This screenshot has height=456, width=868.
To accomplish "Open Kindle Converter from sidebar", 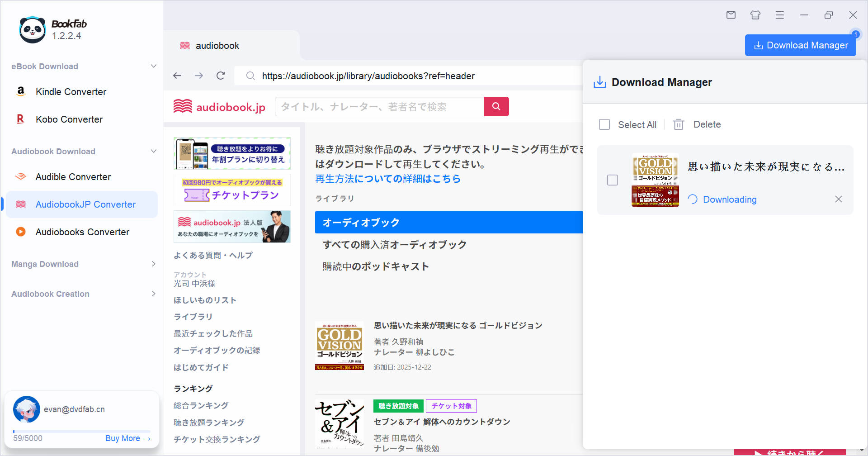I will pyautogui.click(x=71, y=92).
